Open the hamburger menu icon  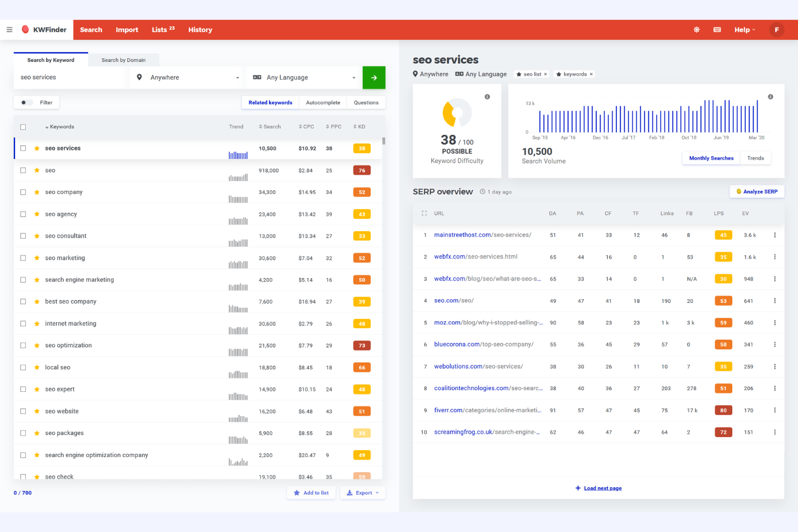coord(9,30)
